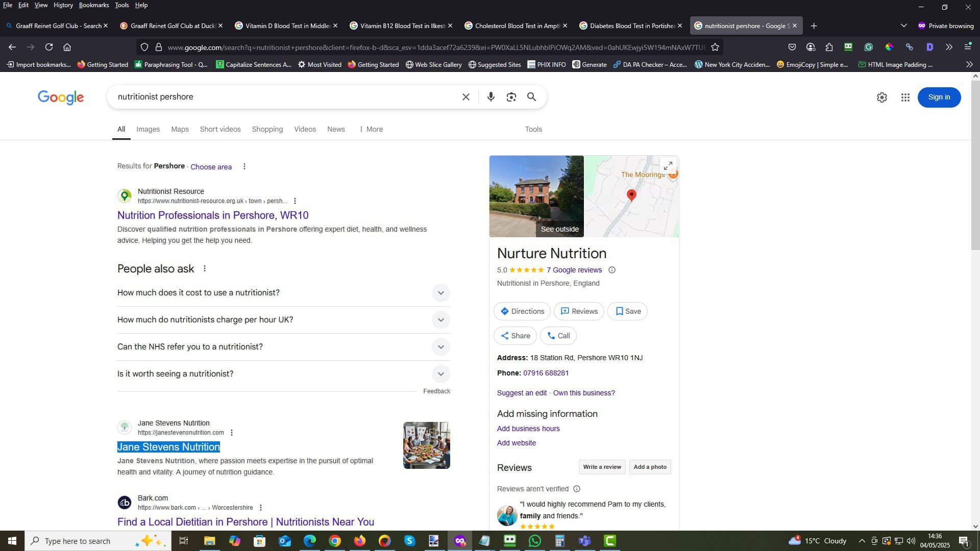
Task: Share the Nurture Nutrition listing
Action: tap(515, 336)
